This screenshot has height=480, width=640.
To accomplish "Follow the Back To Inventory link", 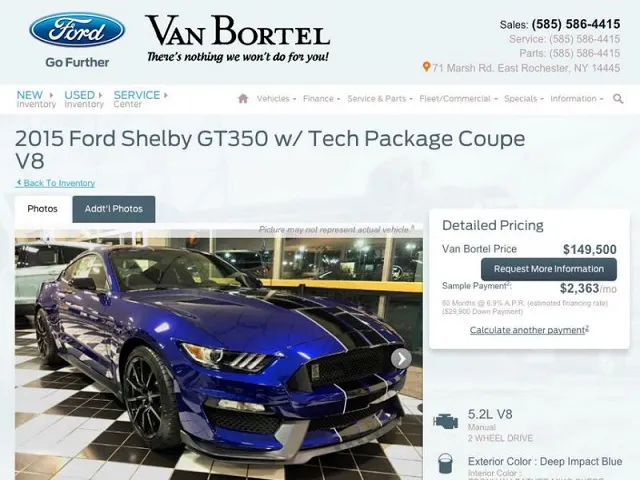I will (56, 183).
